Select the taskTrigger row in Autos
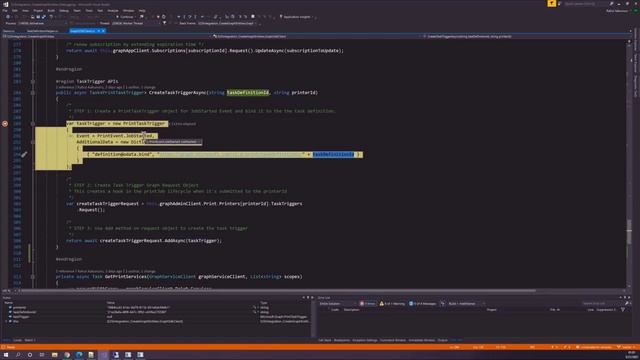The image size is (640, 360). tap(157, 317)
